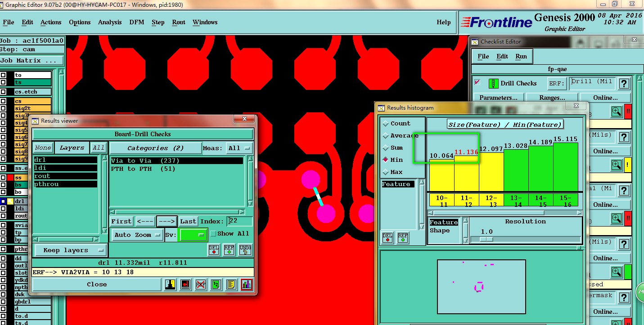Click the Last result button

point(188,221)
